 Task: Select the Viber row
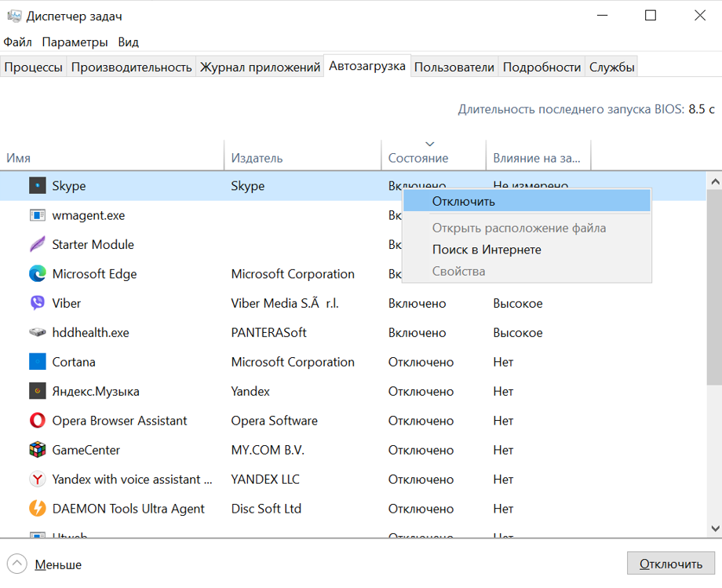click(352, 303)
